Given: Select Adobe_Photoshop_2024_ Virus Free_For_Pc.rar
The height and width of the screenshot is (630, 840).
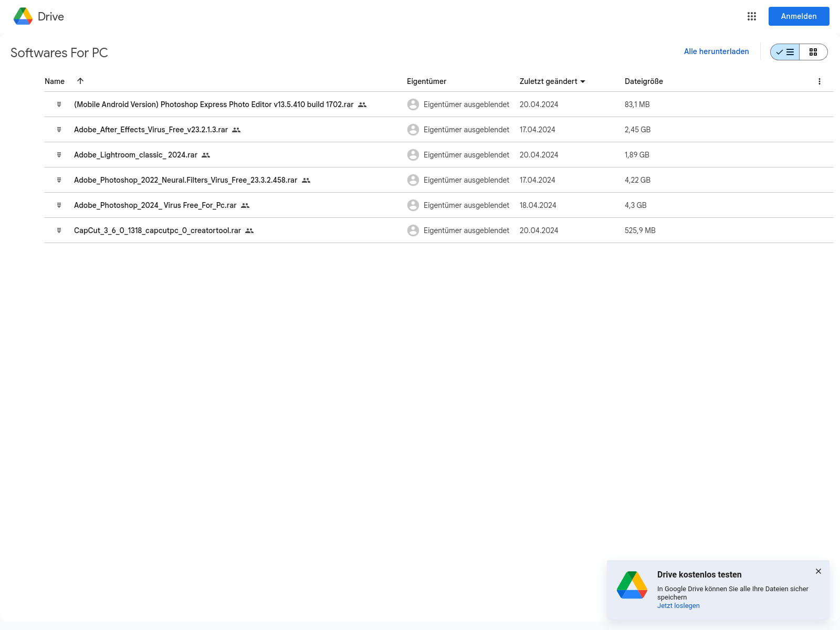Looking at the screenshot, I should point(155,205).
